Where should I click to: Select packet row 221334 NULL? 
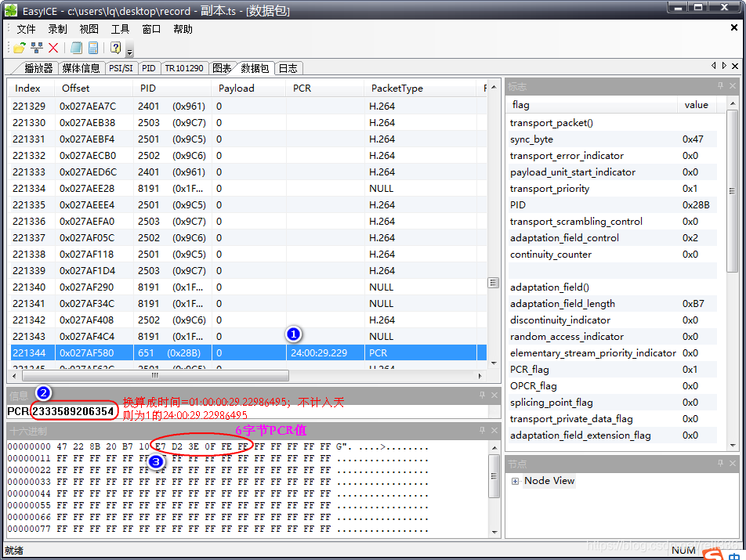click(x=248, y=188)
